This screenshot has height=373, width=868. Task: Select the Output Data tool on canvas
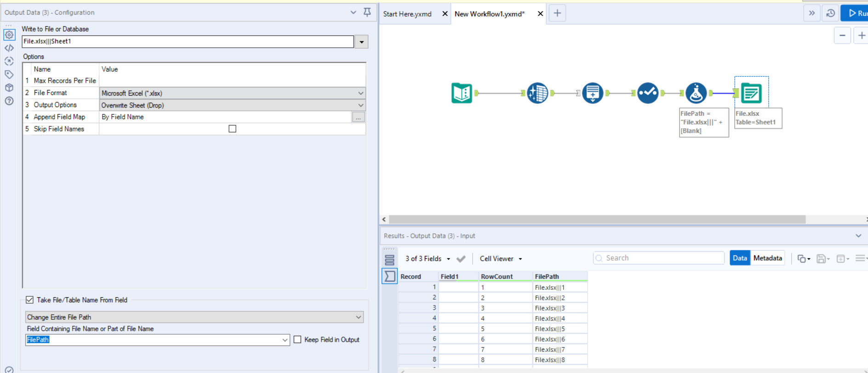751,93
